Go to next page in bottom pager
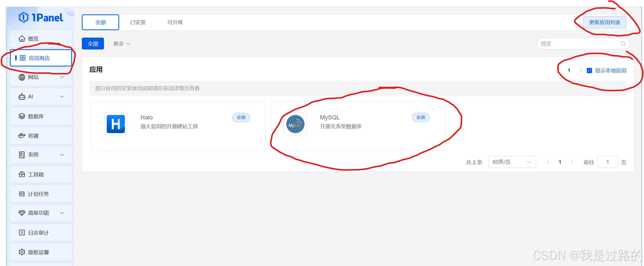644x266 pixels. point(572,162)
